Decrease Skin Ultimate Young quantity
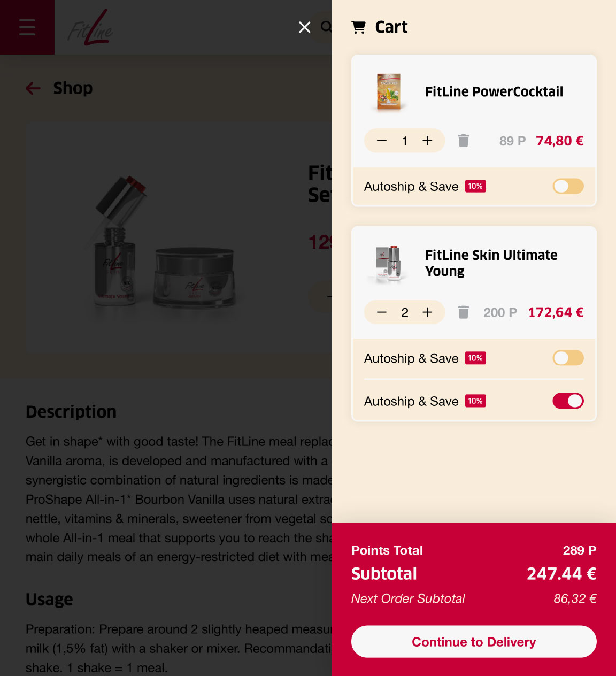The image size is (616, 676). pos(382,312)
